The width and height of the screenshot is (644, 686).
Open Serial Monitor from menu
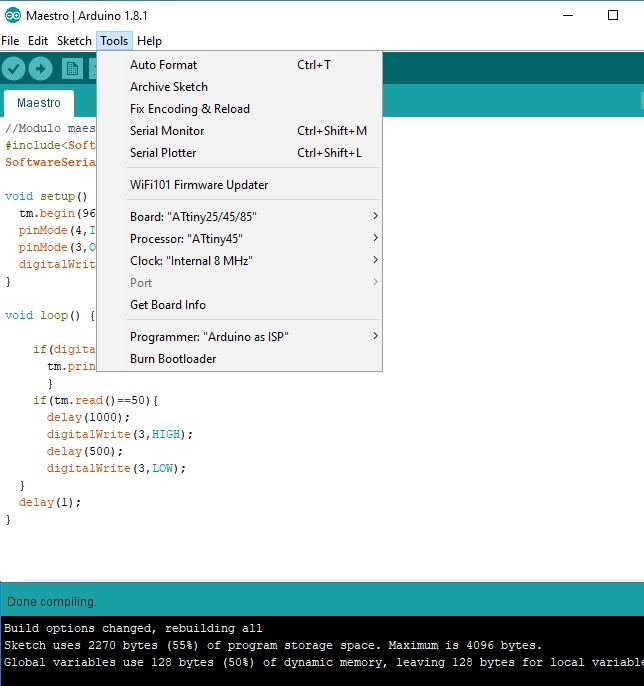point(239,131)
